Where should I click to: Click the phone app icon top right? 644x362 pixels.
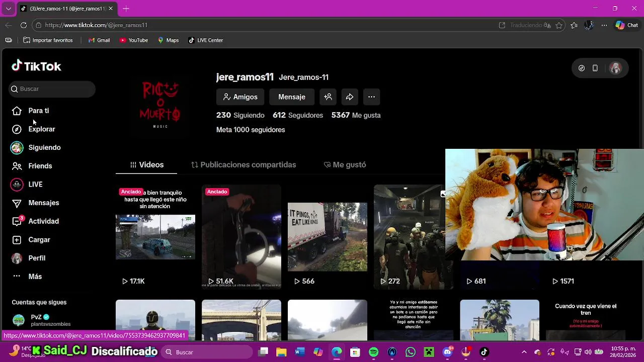pyautogui.click(x=595, y=68)
